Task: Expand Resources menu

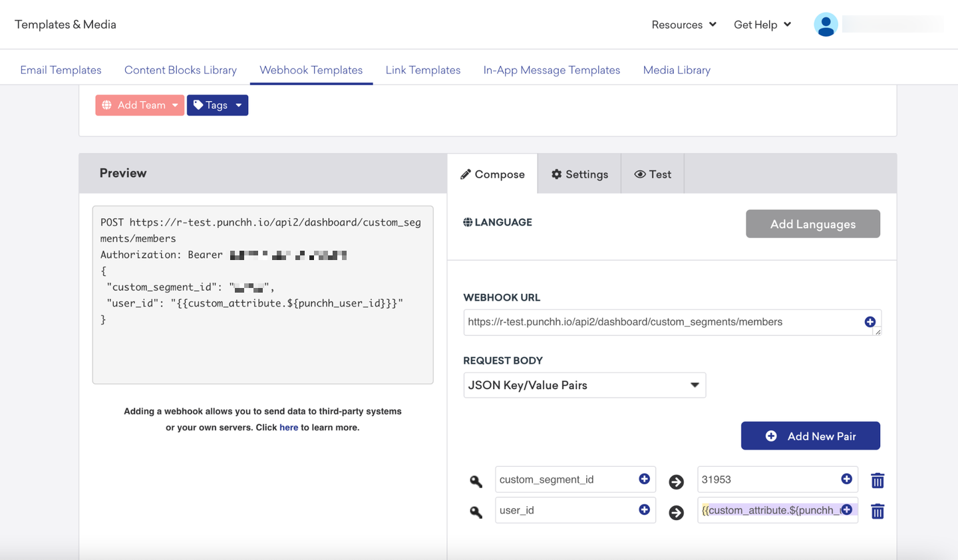Action: (x=684, y=25)
